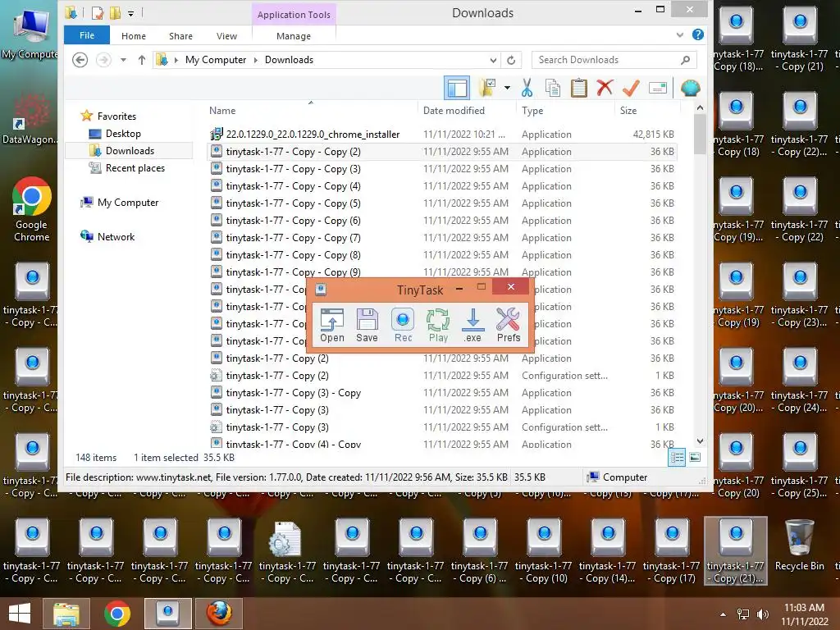Select the DataWagon desktop shortcut
This screenshot has width=840, height=630.
click(x=30, y=119)
